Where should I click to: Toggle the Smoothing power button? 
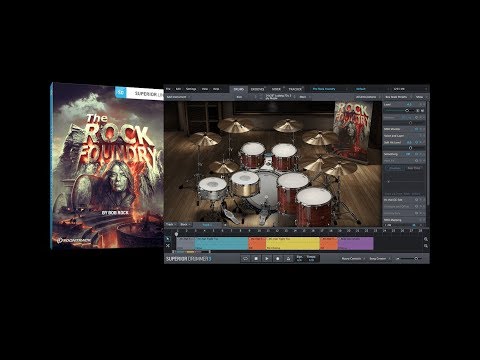[417, 154]
